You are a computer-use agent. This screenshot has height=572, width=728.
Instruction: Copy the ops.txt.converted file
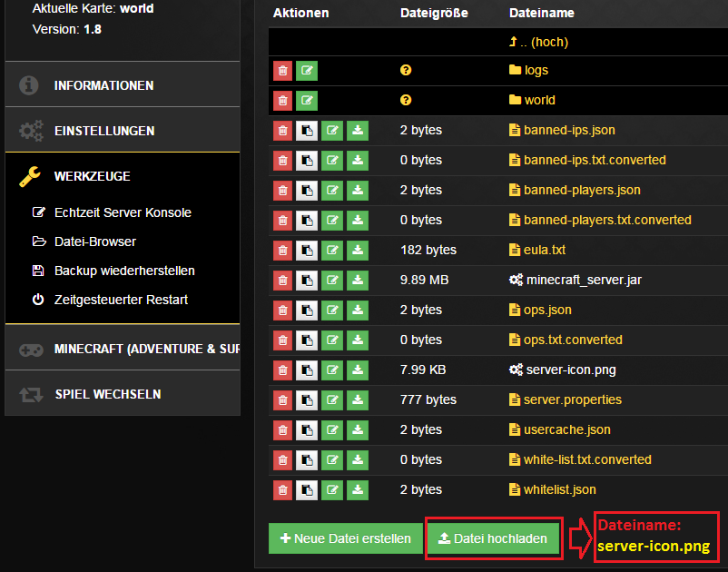click(x=307, y=340)
